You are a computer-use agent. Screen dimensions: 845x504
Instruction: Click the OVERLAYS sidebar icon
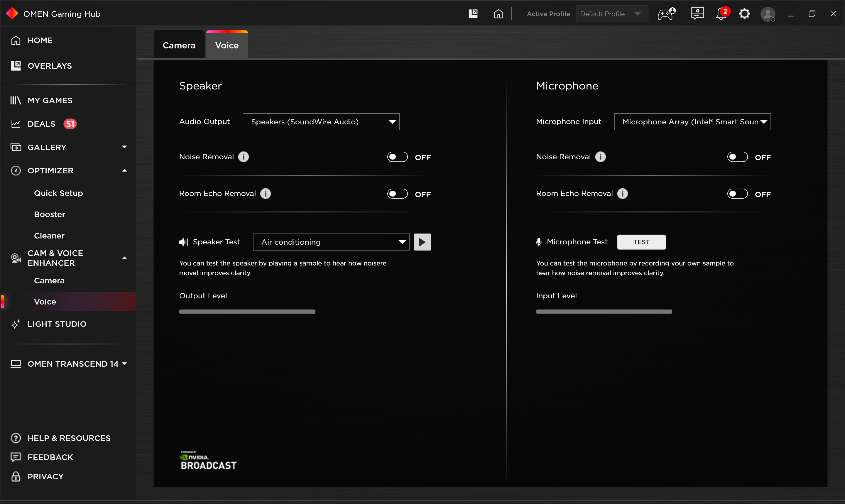coord(16,65)
